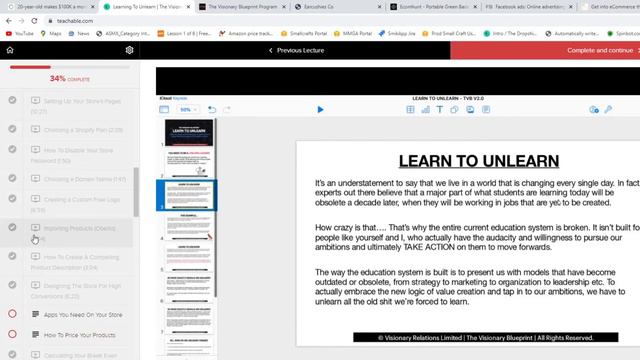Select the highlighted third slide thumbnail
The height and width of the screenshot is (360, 640).
pyautogui.click(x=189, y=195)
